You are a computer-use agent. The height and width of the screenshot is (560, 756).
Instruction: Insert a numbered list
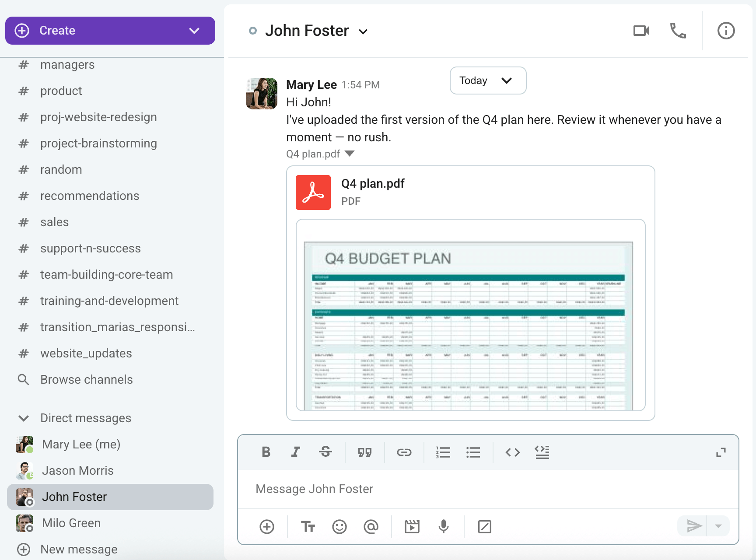443,452
